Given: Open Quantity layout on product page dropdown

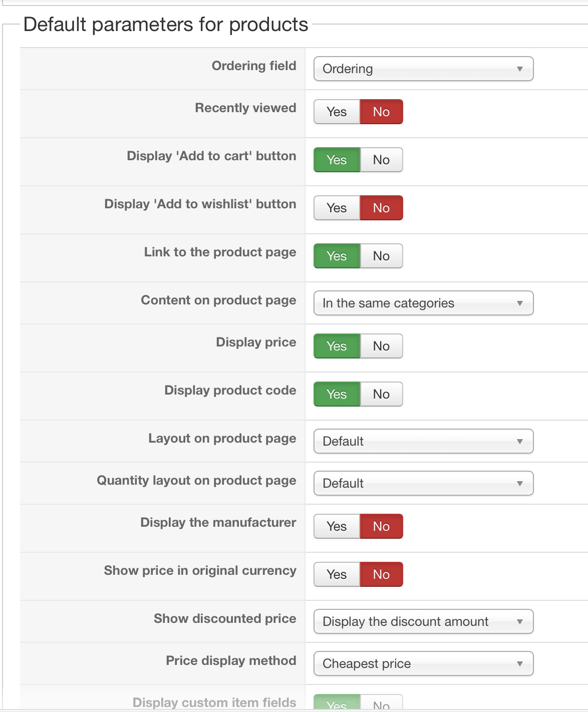Looking at the screenshot, I should coord(423,483).
